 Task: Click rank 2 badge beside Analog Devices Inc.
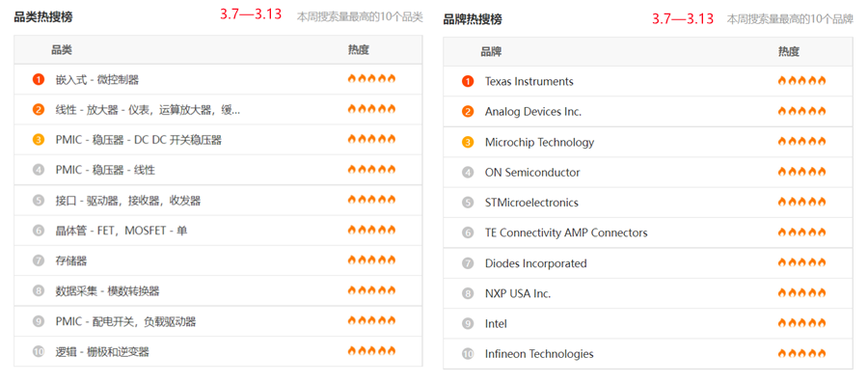pos(468,112)
